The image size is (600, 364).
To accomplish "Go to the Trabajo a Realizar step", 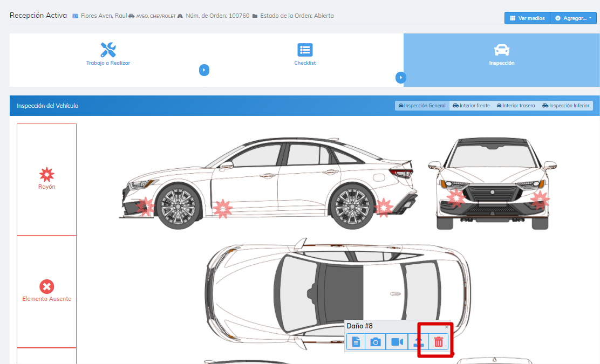I will coord(108,54).
